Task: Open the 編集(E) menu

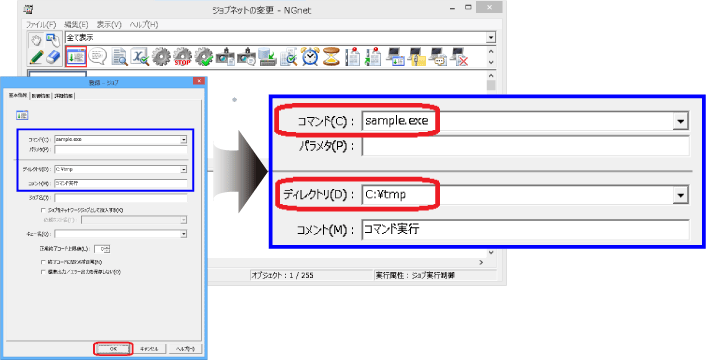Action: coord(76,25)
